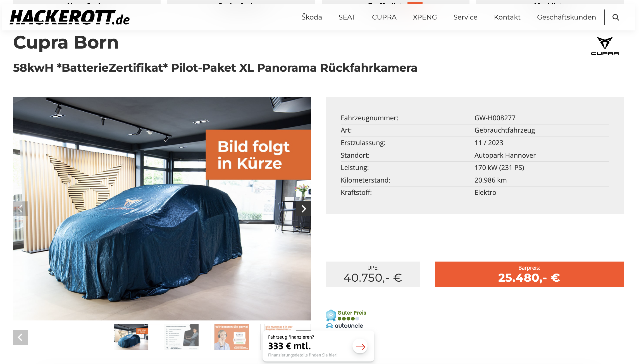The image size is (639, 364).
Task: Click the HACKEROTT.de logo
Action: [x=70, y=17]
